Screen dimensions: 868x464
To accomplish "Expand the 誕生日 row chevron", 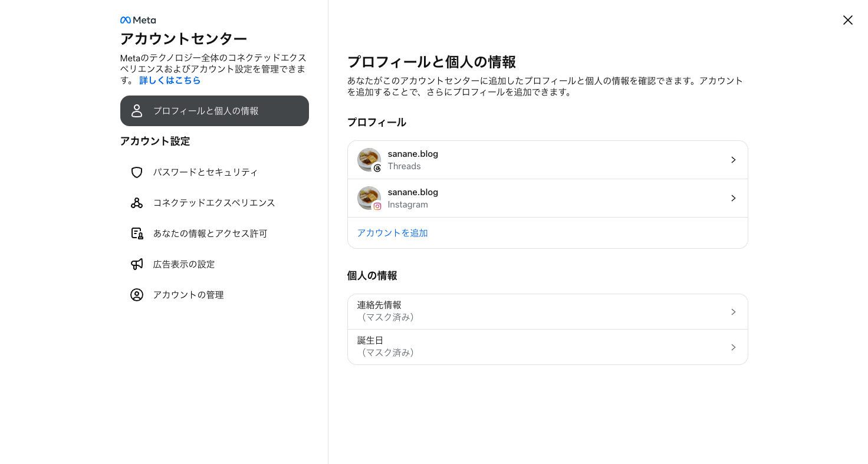I will (734, 347).
